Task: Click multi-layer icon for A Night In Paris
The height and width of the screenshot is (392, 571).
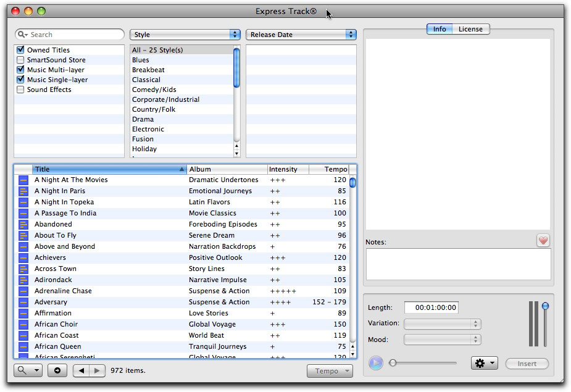Action: click(x=23, y=191)
